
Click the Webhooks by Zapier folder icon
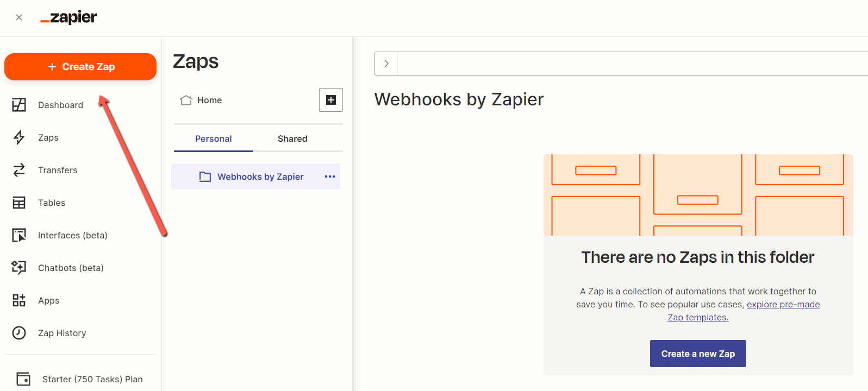(205, 176)
